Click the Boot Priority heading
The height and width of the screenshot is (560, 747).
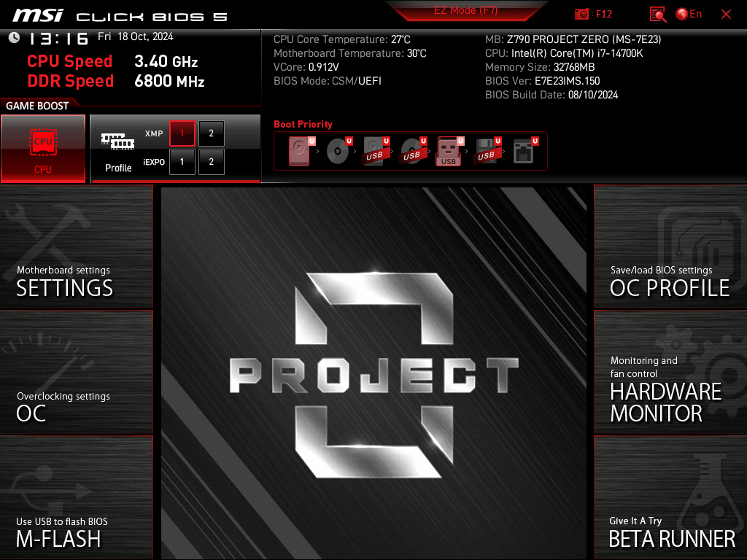click(x=303, y=124)
